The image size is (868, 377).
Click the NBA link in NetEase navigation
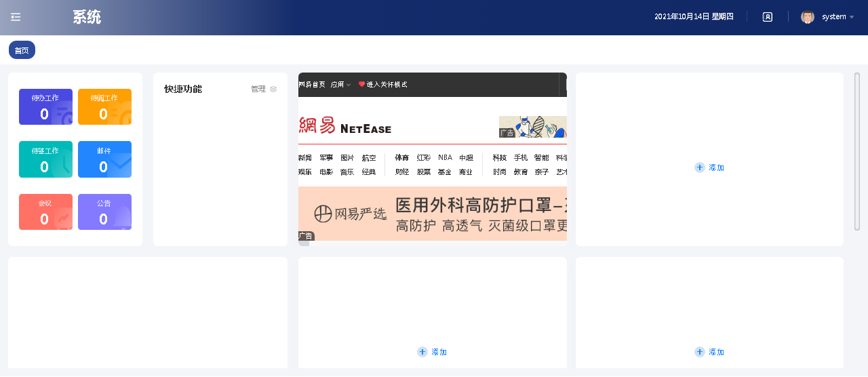coord(444,157)
